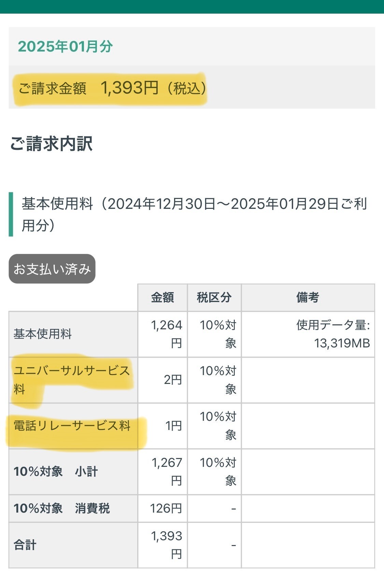Viewport: 384px width, 588px height.
Task: Click the 金額 column header
Action: coord(162,297)
